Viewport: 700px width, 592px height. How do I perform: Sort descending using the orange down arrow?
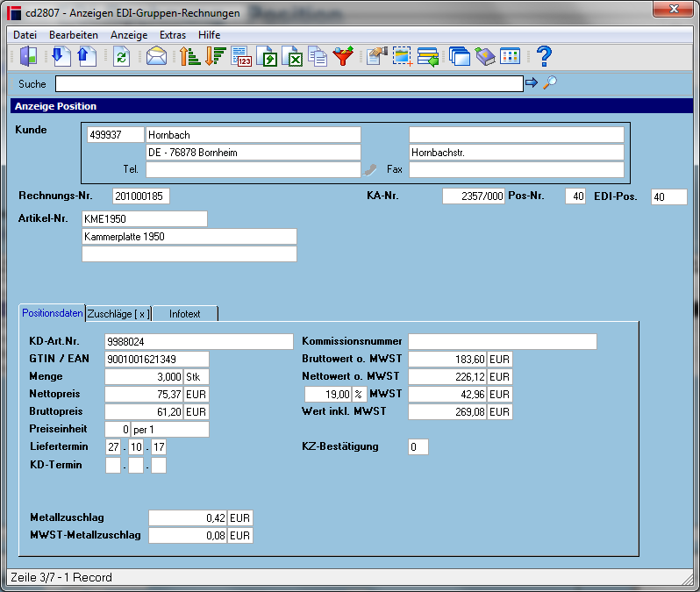(x=215, y=57)
